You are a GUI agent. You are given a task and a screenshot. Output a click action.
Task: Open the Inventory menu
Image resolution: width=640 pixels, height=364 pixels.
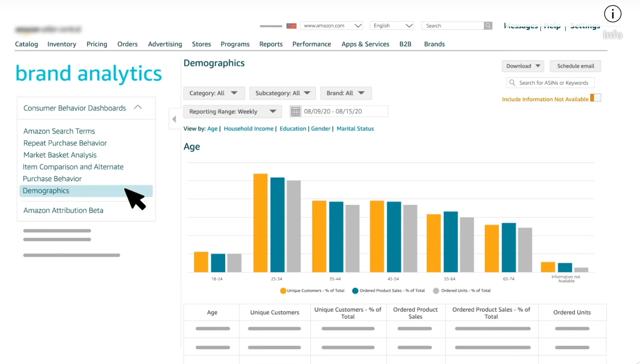(x=62, y=44)
